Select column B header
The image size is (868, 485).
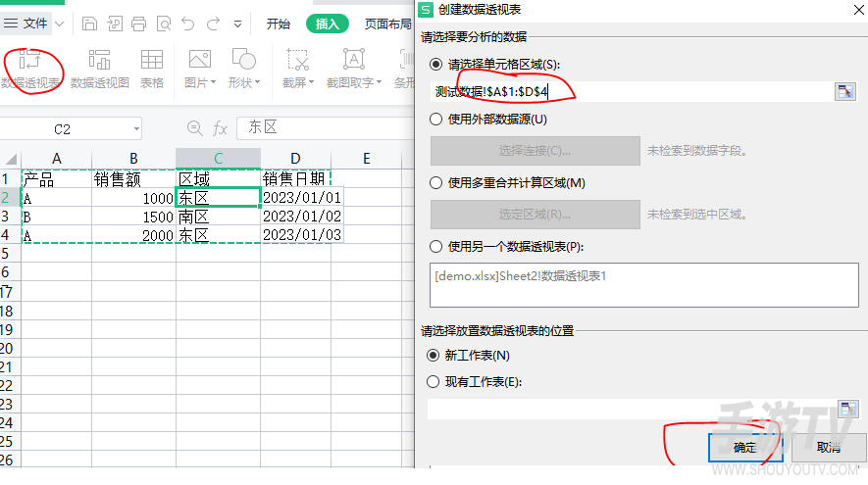(133, 159)
